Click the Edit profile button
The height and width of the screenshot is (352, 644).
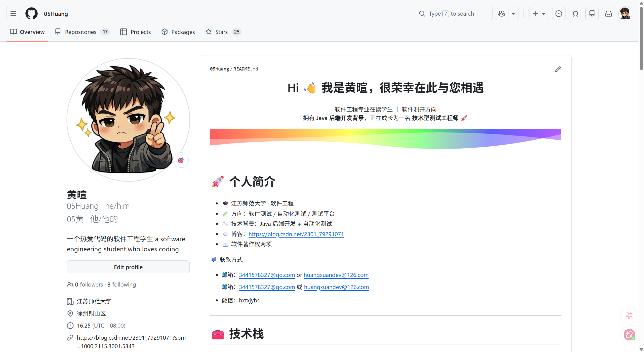[128, 267]
